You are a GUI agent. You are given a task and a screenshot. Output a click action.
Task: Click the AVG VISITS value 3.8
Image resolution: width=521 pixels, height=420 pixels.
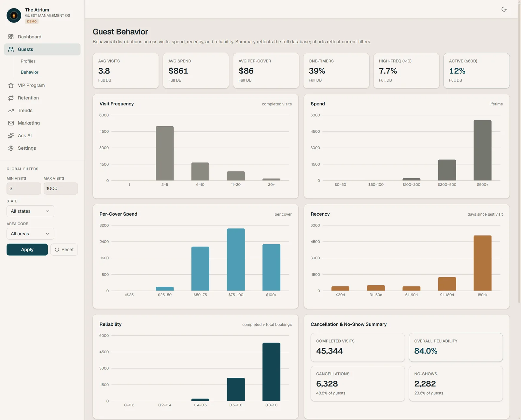[104, 71]
